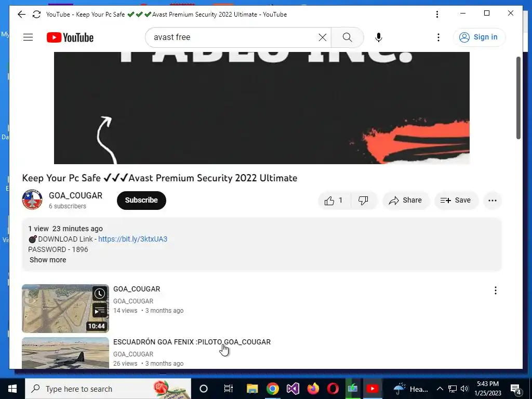Open File Explorer from the taskbar
The height and width of the screenshot is (399, 532).
tap(252, 389)
